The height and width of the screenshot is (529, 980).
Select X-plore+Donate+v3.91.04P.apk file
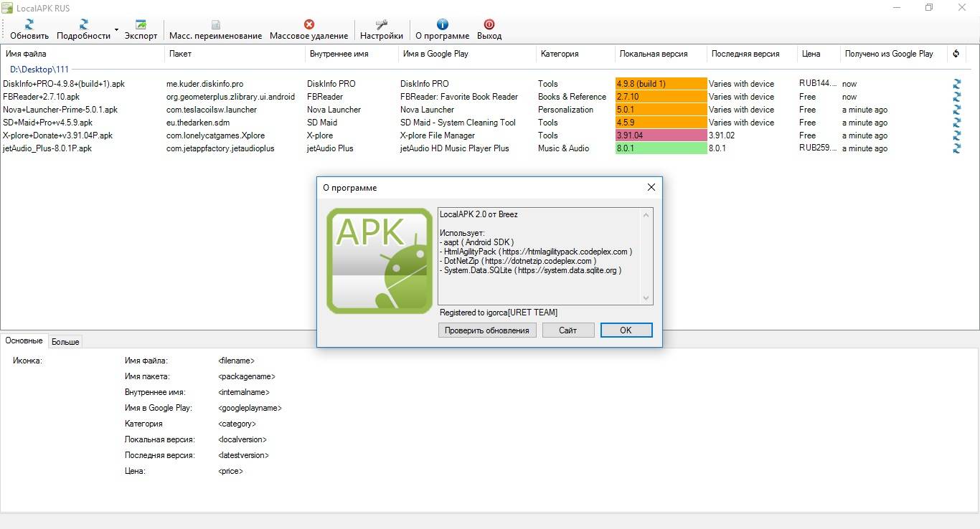tap(58, 135)
